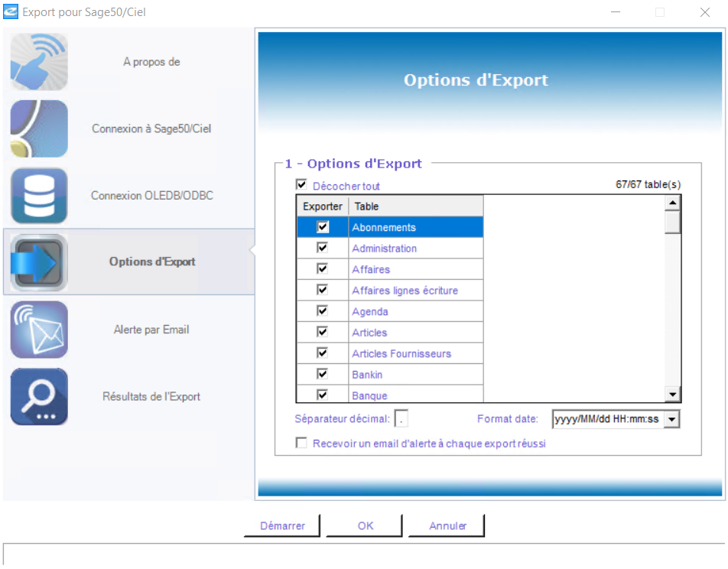Viewport: 728px width, 569px height.
Task: Click the Connexion à Sage50/Ciel icon
Action: 39,128
